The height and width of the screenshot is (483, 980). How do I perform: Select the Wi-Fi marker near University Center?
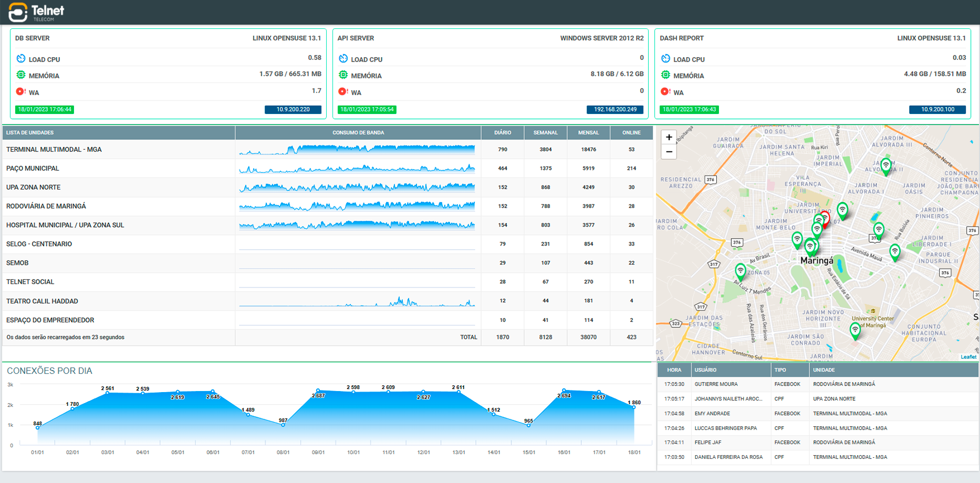856,331
